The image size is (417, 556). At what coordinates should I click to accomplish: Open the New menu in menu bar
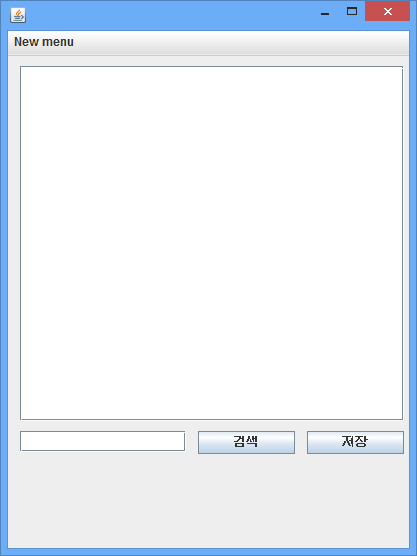point(44,42)
